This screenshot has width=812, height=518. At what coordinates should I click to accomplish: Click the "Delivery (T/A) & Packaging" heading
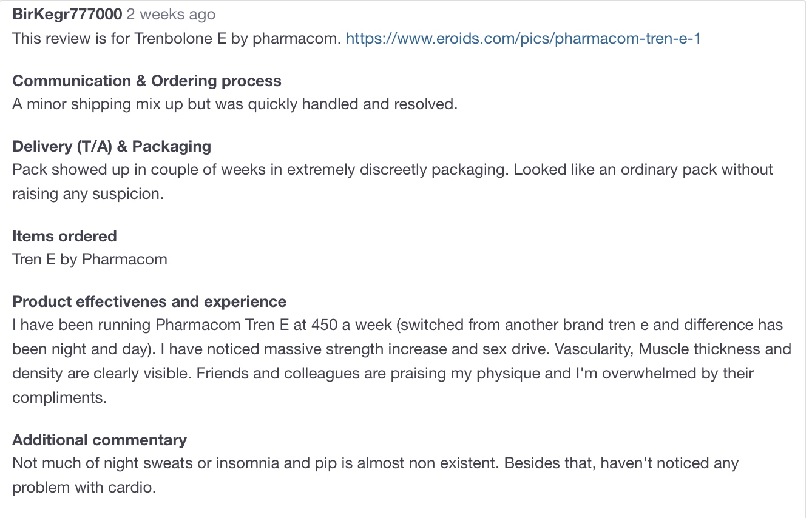point(112,146)
